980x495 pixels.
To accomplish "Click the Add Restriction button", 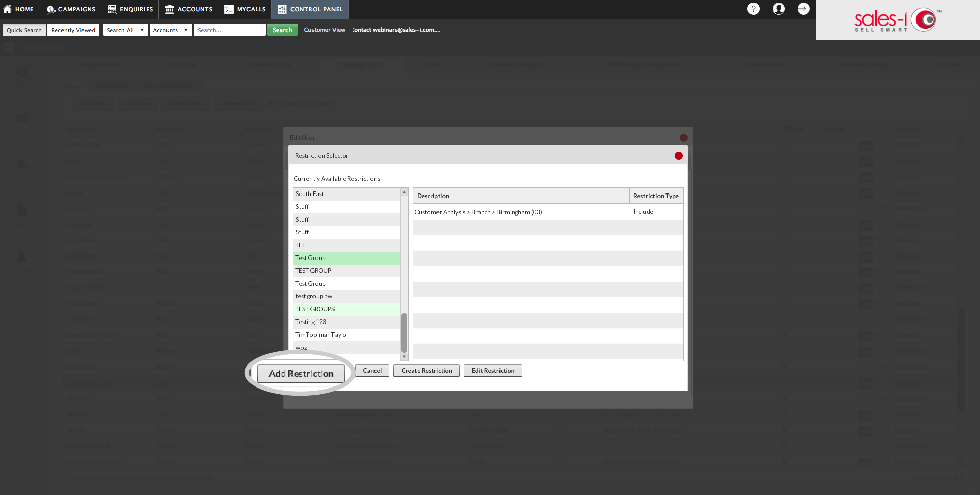I will pos(301,374).
